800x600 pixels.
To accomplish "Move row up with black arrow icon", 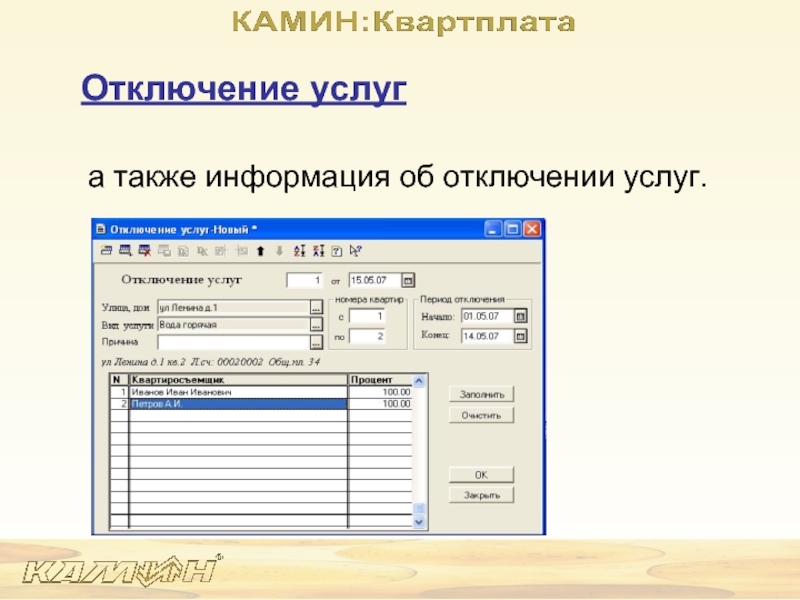I will (x=261, y=251).
